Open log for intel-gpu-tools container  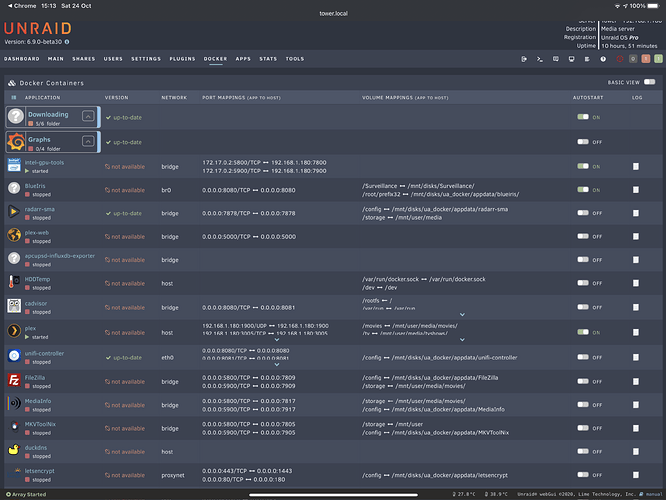636,167
